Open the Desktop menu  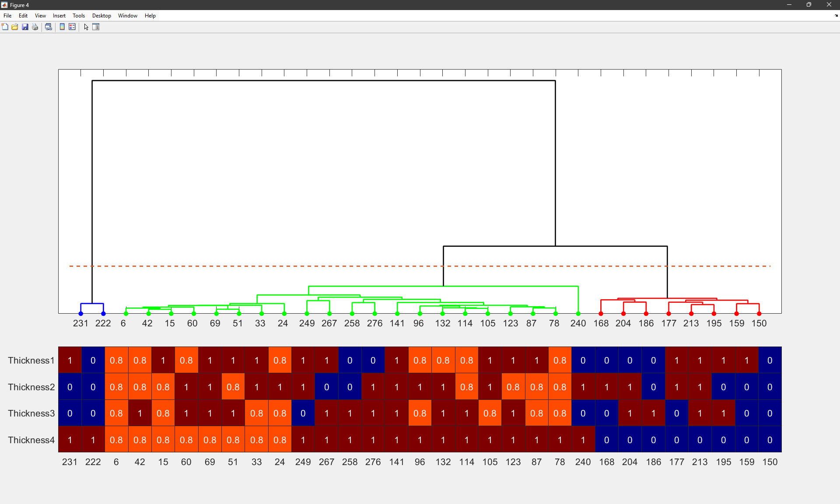pos(101,16)
